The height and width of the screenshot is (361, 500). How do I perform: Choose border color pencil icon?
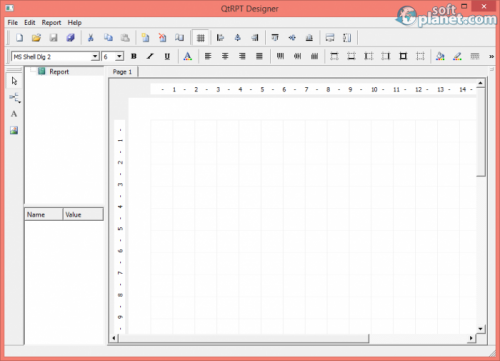coord(457,56)
